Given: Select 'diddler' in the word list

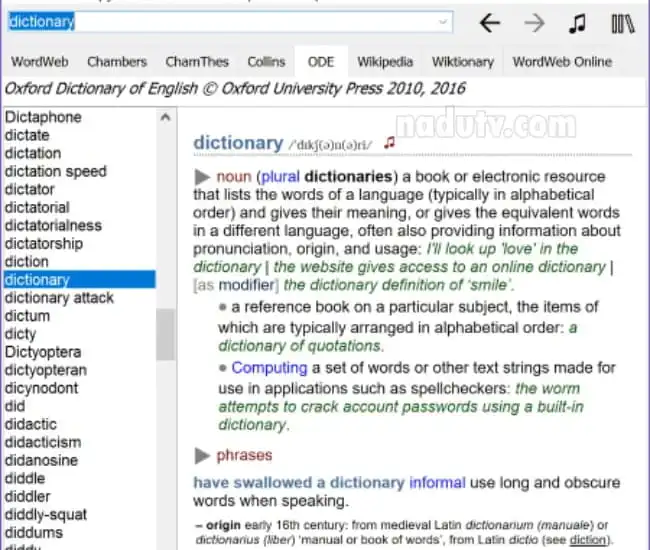Looking at the screenshot, I should pyautogui.click(x=27, y=497).
